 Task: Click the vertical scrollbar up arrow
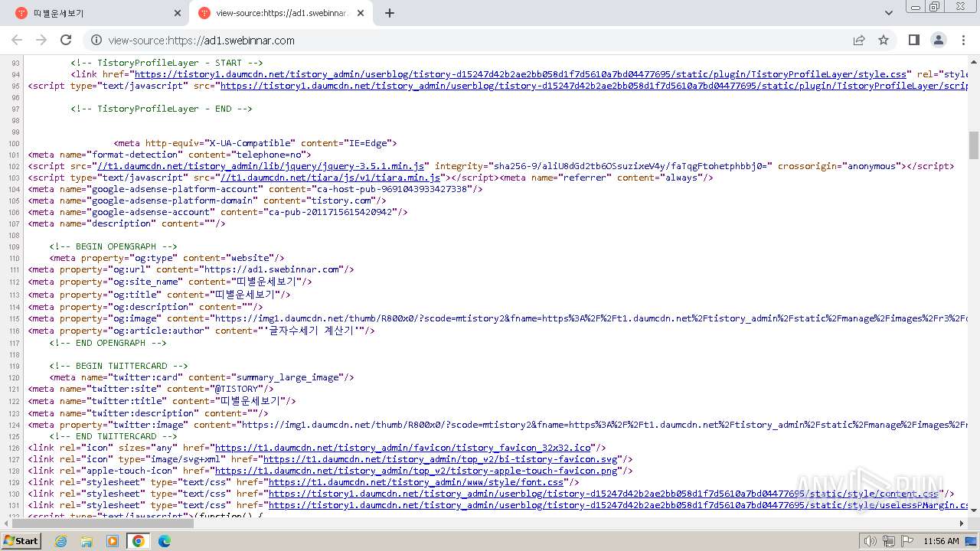tap(974, 62)
